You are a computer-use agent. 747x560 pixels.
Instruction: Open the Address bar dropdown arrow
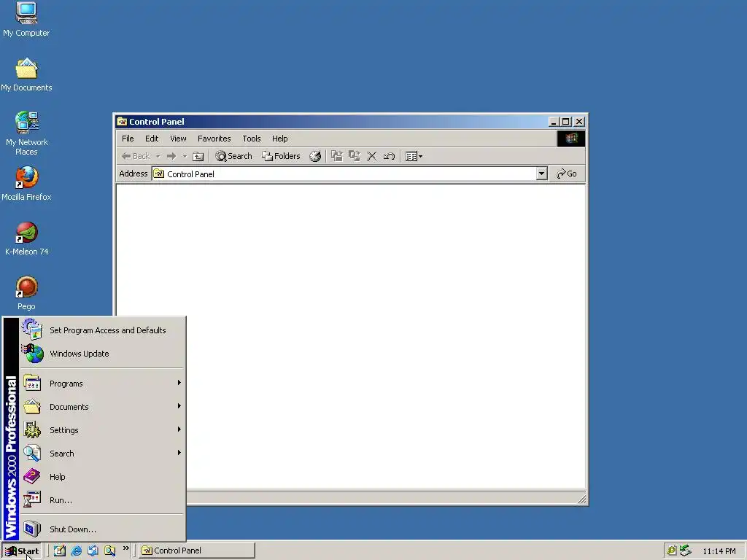[541, 174]
